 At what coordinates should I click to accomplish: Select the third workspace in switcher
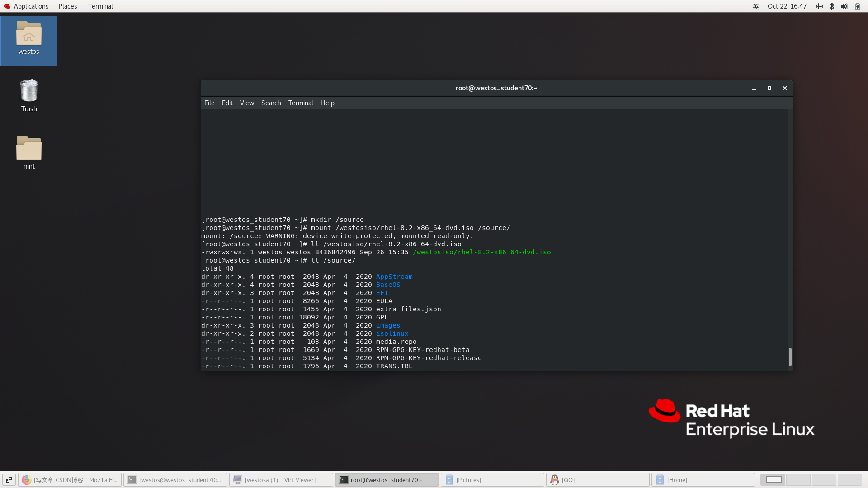pyautogui.click(x=824, y=480)
